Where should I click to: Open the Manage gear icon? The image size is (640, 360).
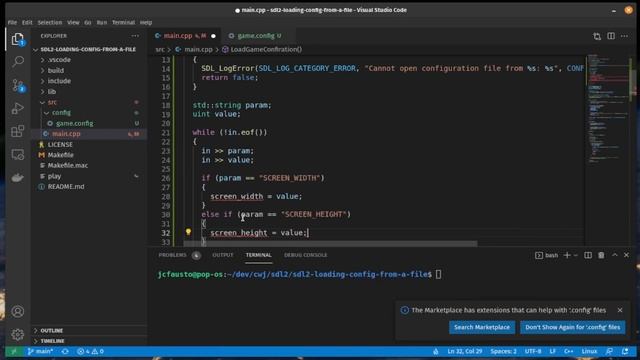(18, 334)
